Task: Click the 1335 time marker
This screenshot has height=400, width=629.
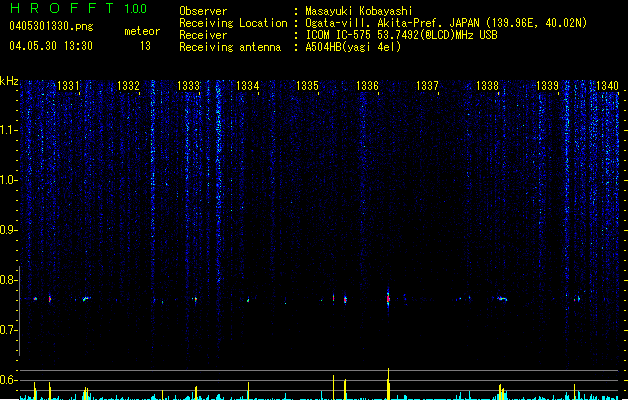Action: coord(307,86)
